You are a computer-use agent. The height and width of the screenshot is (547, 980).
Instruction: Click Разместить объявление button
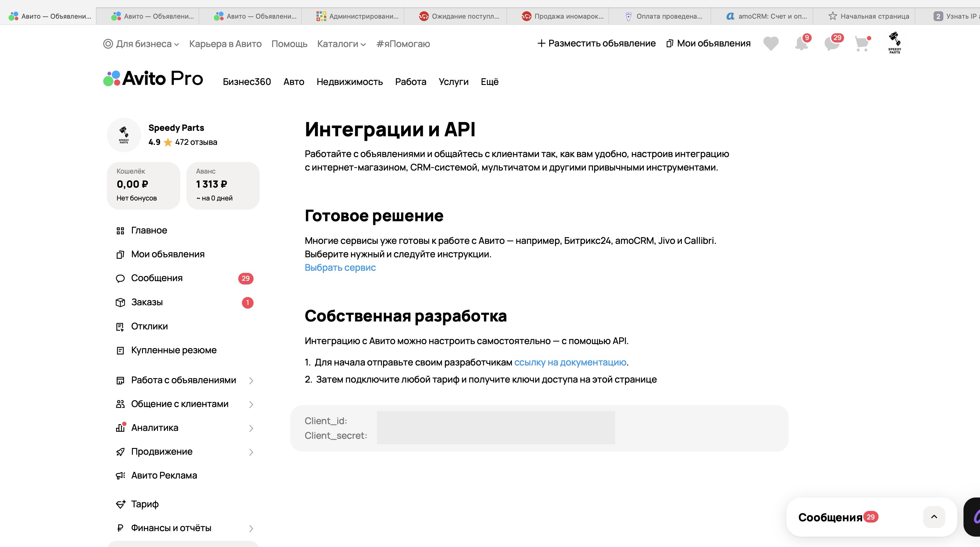(596, 43)
